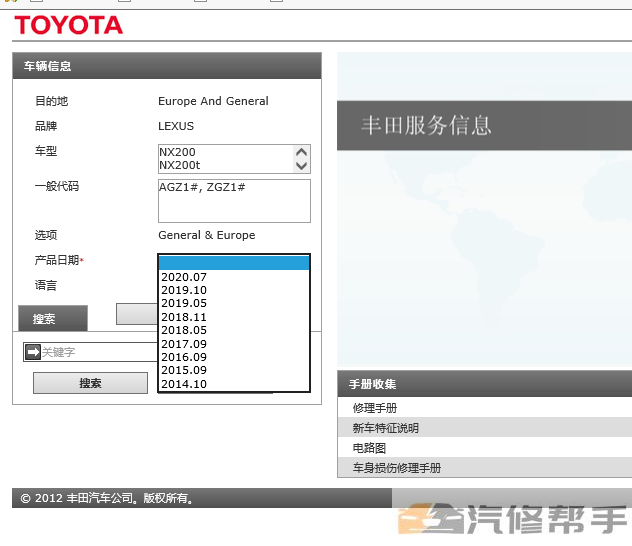Click the 目的地 label

[x=52, y=101]
